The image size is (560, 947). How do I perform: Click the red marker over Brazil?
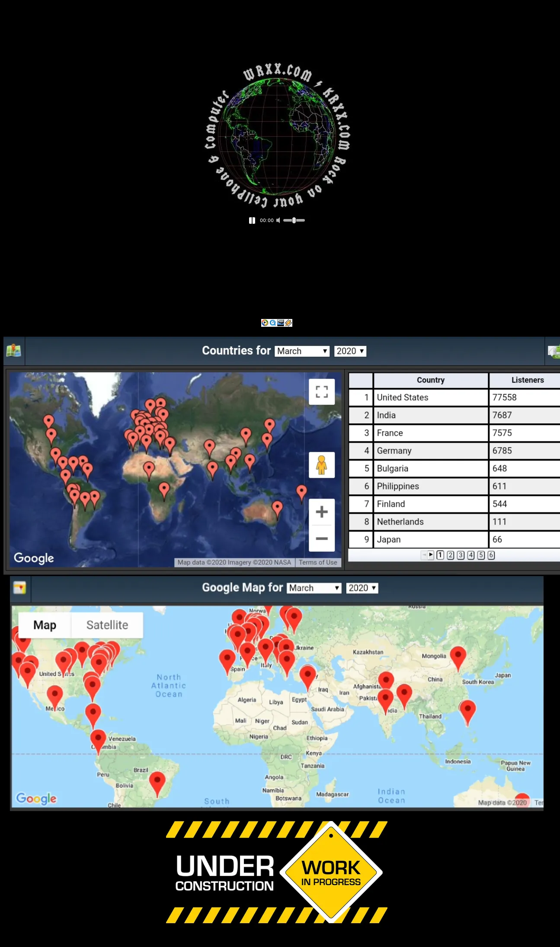click(157, 783)
